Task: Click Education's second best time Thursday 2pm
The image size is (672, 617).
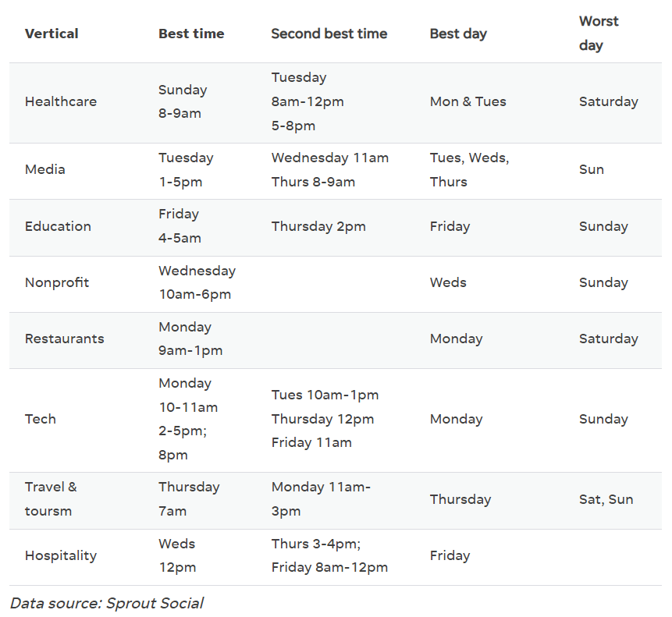Action: click(x=318, y=226)
